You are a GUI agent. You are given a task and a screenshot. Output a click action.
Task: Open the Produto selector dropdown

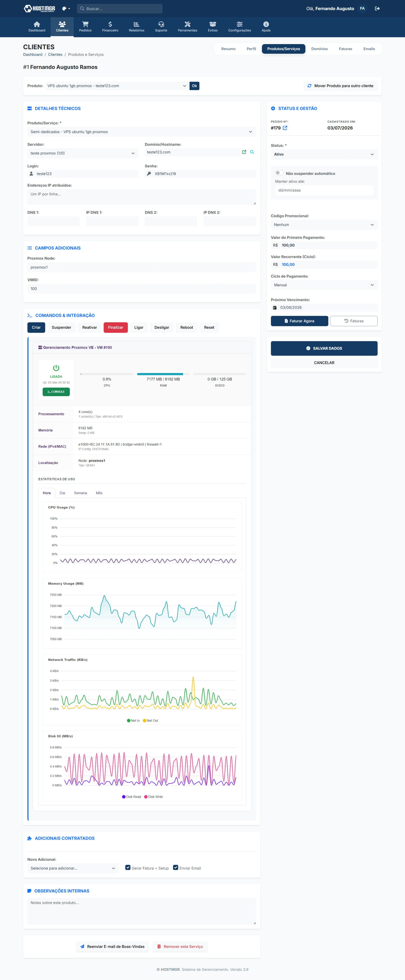(117, 86)
